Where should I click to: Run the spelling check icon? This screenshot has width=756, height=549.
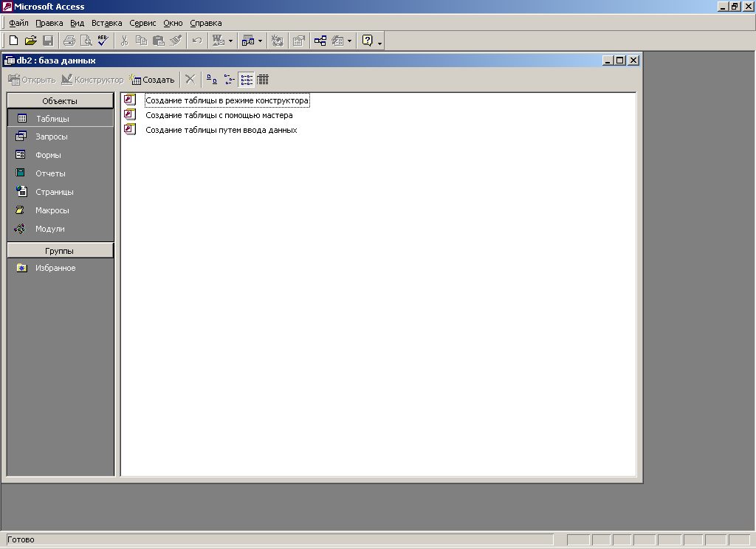tap(103, 41)
